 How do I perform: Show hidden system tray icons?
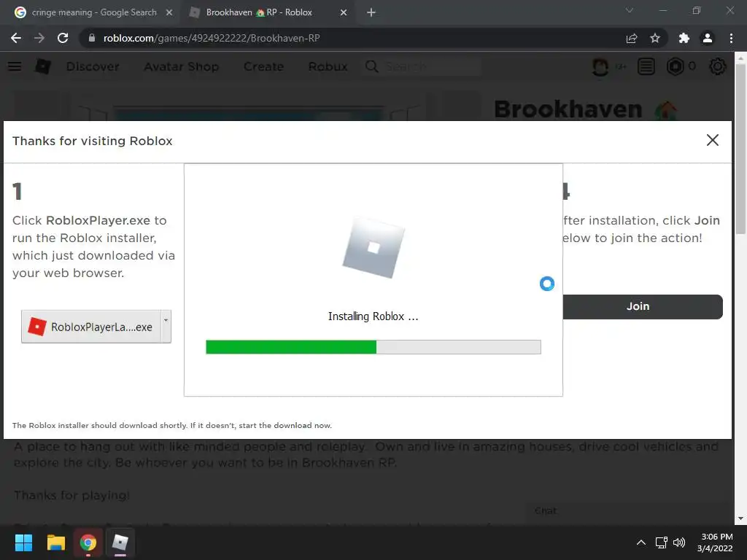coord(641,542)
